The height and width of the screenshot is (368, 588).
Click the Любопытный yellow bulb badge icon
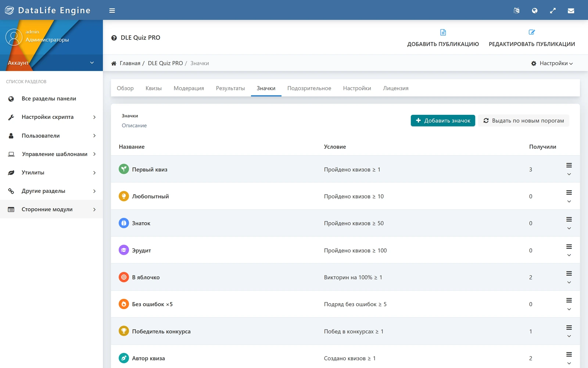(x=124, y=196)
